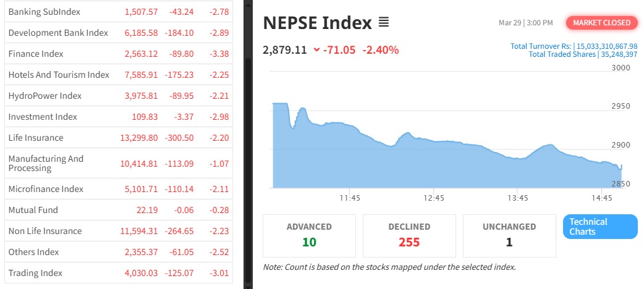Open the Non Life Insurance index
Image resolution: width=644 pixels, height=289 pixels.
tap(44, 231)
